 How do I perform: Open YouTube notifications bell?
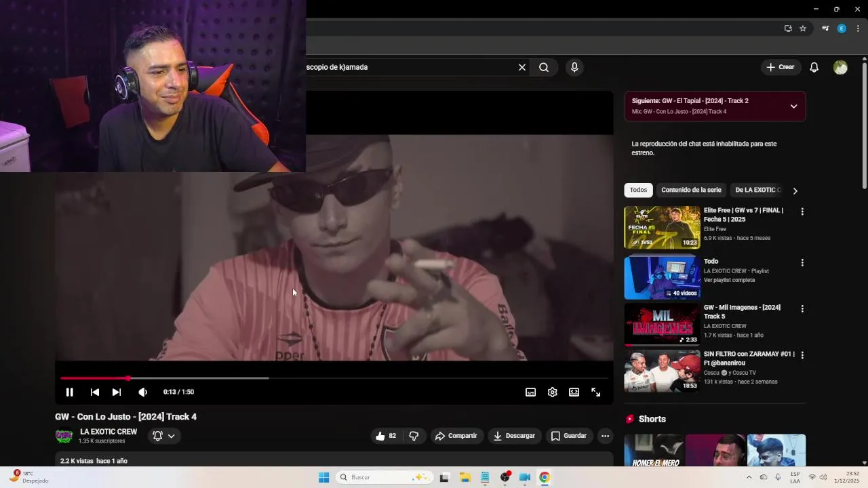click(814, 67)
